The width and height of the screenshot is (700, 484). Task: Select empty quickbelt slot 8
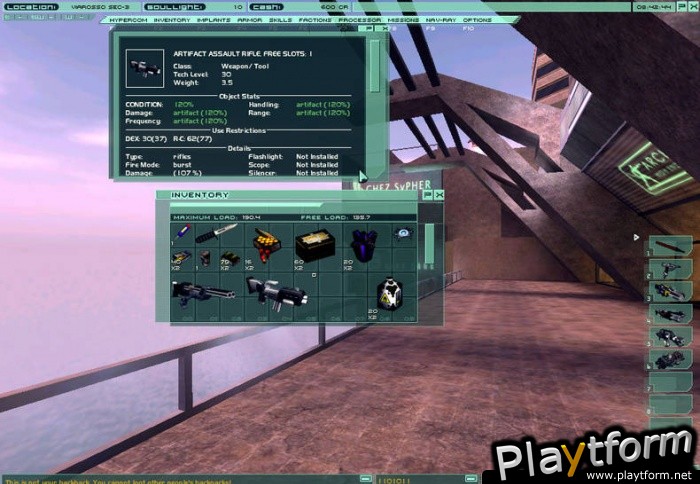(671, 405)
